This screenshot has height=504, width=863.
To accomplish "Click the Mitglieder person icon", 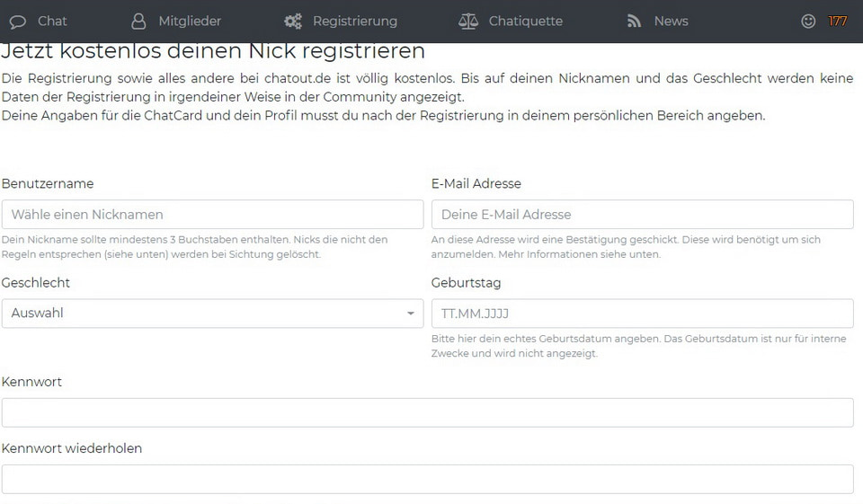I will point(138,21).
